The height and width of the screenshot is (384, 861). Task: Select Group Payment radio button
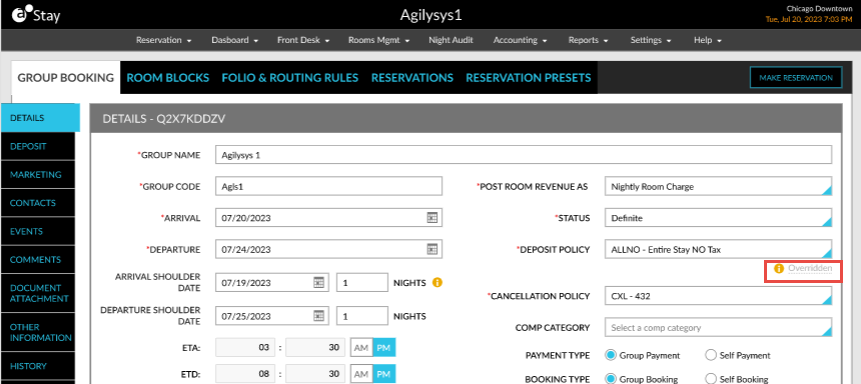tap(611, 355)
